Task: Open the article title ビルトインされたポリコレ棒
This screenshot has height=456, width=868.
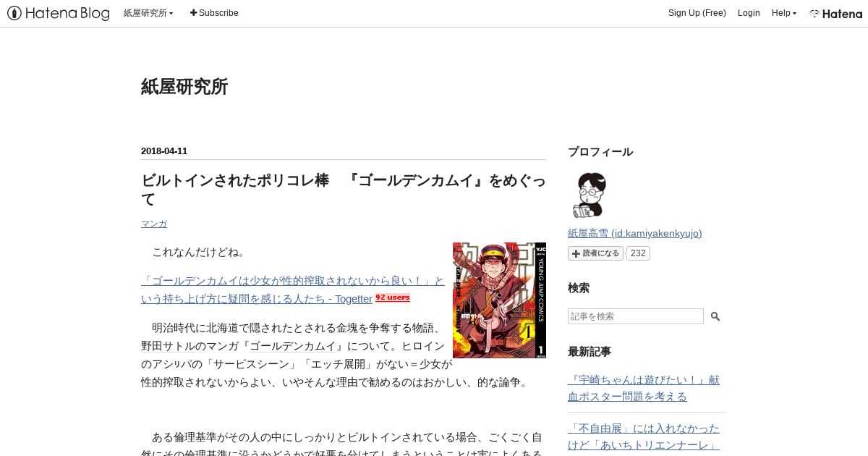Action: tap(343, 190)
